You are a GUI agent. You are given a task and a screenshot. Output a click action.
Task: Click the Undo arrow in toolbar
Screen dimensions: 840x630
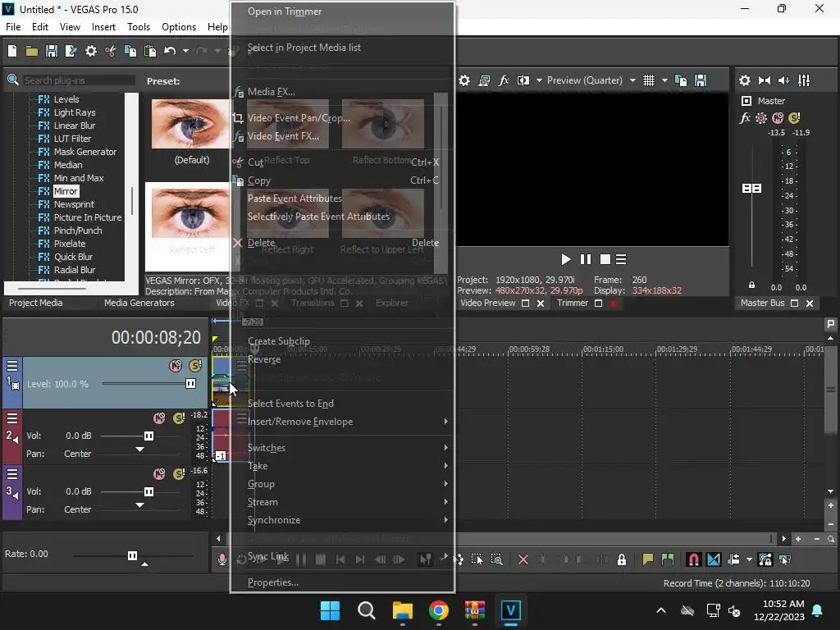[x=170, y=51]
